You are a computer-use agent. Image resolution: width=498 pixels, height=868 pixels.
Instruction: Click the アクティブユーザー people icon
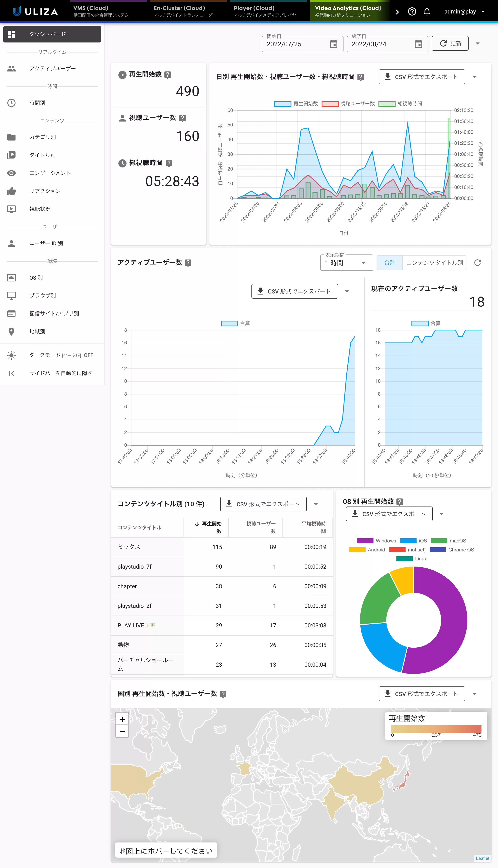coord(11,68)
